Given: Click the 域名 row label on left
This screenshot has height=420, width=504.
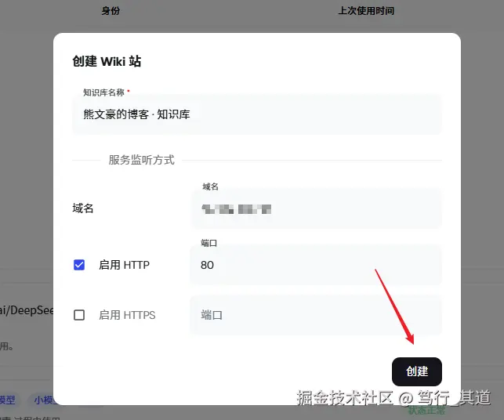Looking at the screenshot, I should pyautogui.click(x=83, y=208).
